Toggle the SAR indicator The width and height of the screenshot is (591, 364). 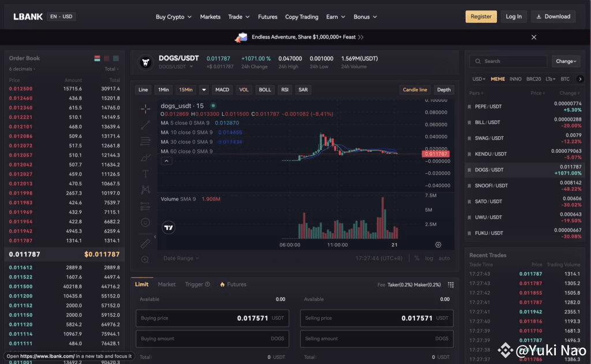click(x=303, y=89)
